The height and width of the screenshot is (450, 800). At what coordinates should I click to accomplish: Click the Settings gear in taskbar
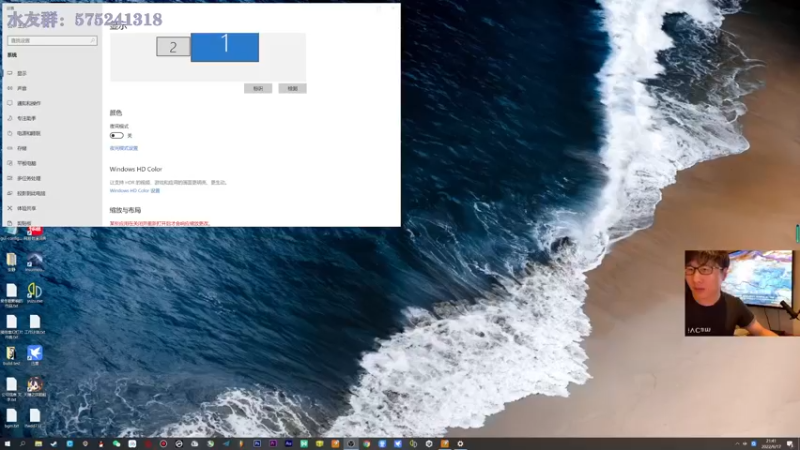pos(460,444)
